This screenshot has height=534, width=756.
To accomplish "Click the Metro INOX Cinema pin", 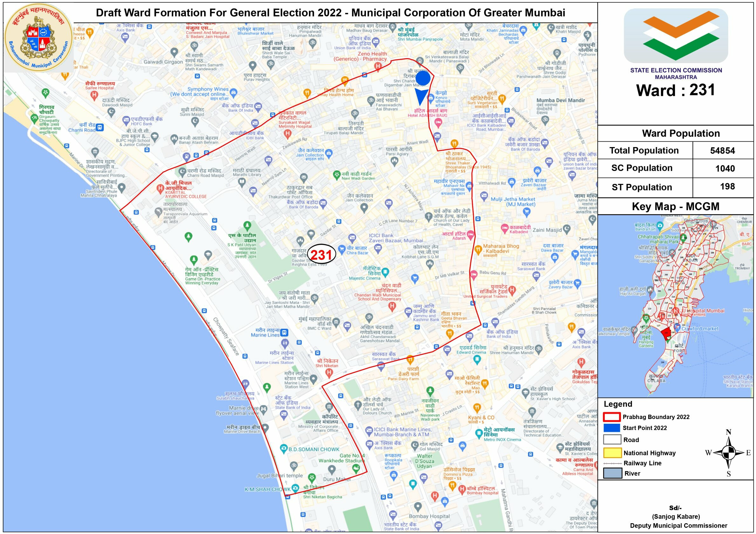I will tap(479, 434).
